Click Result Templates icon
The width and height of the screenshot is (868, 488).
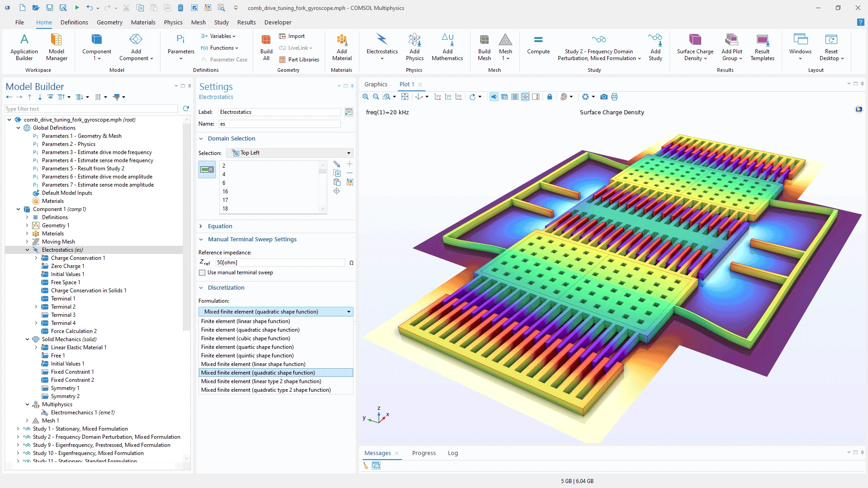pos(762,47)
